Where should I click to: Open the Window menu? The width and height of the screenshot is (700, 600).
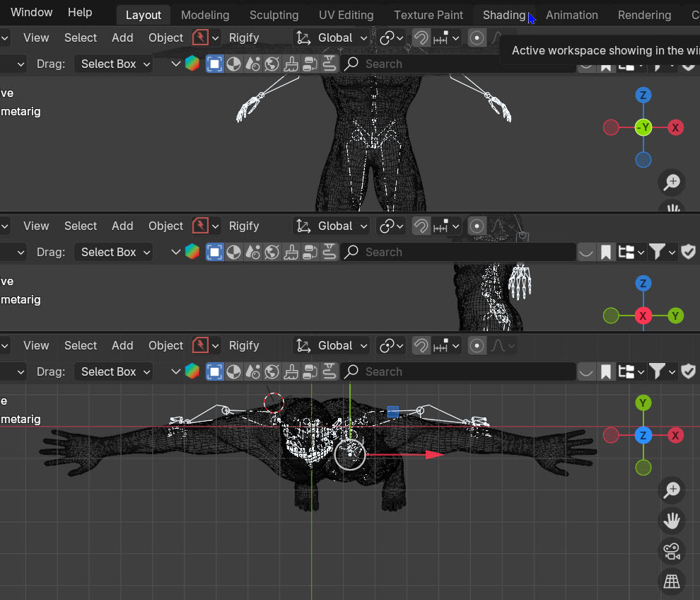click(x=31, y=13)
